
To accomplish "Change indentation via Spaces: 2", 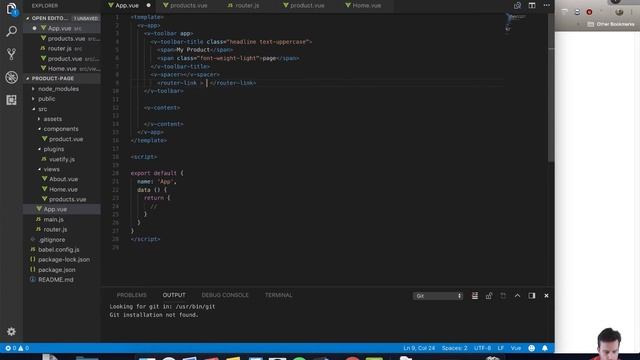I will click(x=454, y=348).
